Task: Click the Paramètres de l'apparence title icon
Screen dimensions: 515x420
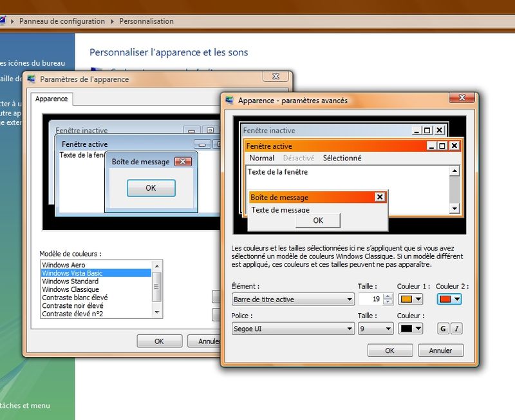Action: [x=31, y=79]
